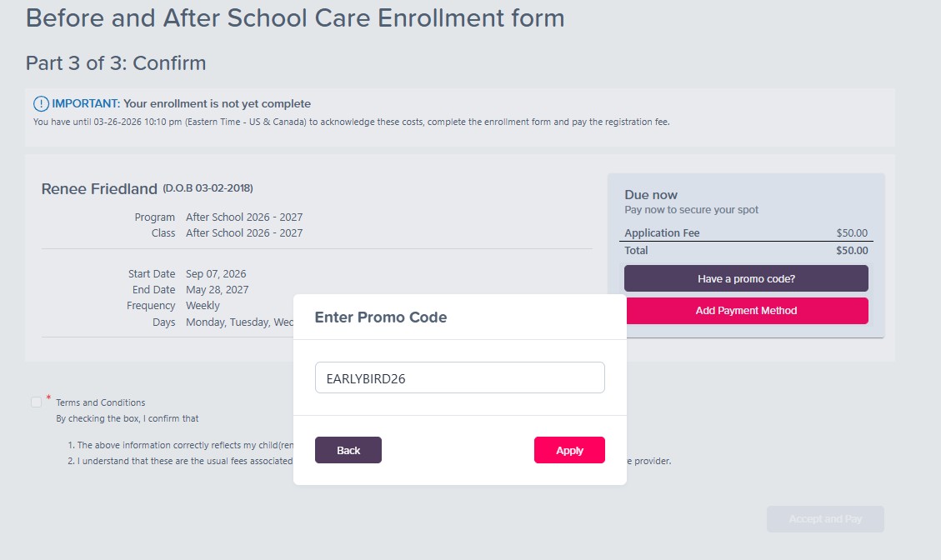Click the date of birth text

coord(208,188)
